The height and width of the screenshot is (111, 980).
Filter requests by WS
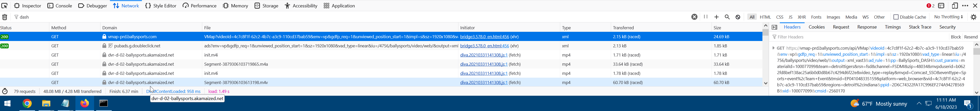coord(865,17)
